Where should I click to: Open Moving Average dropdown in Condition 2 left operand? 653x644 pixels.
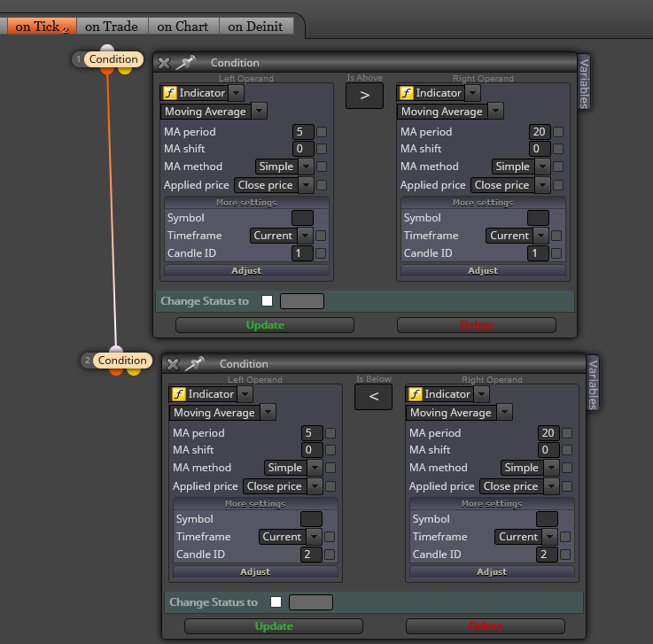click(268, 413)
